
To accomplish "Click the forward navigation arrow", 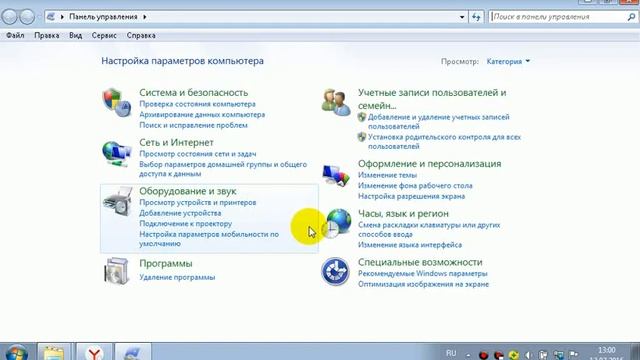I will coord(27,17).
